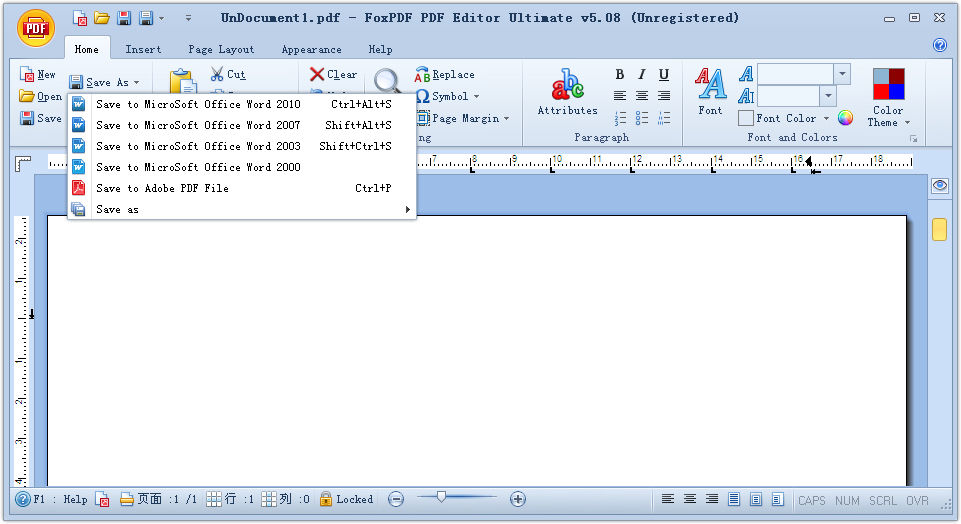Viewport: 961px width, 524px height.
Task: Click the New document icon in quick access toolbar
Action: [80, 18]
